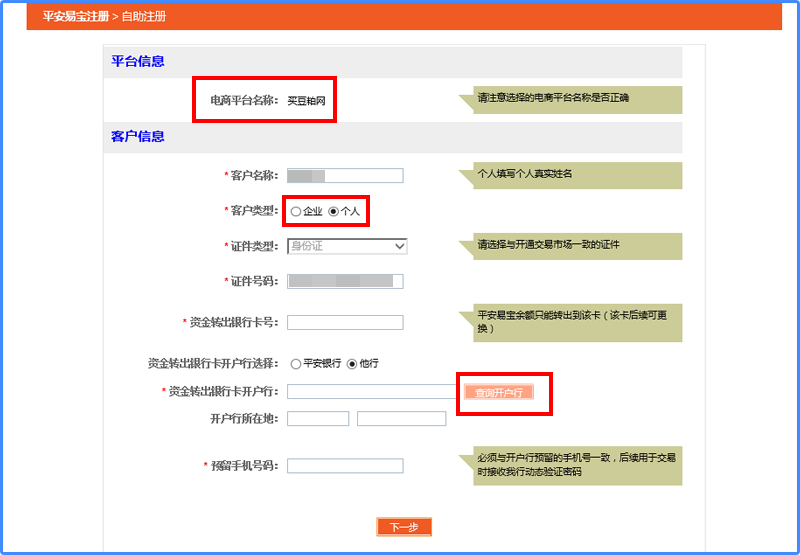Click the 资金转出银行卡号 input field
800x555 pixels.
pos(344,322)
